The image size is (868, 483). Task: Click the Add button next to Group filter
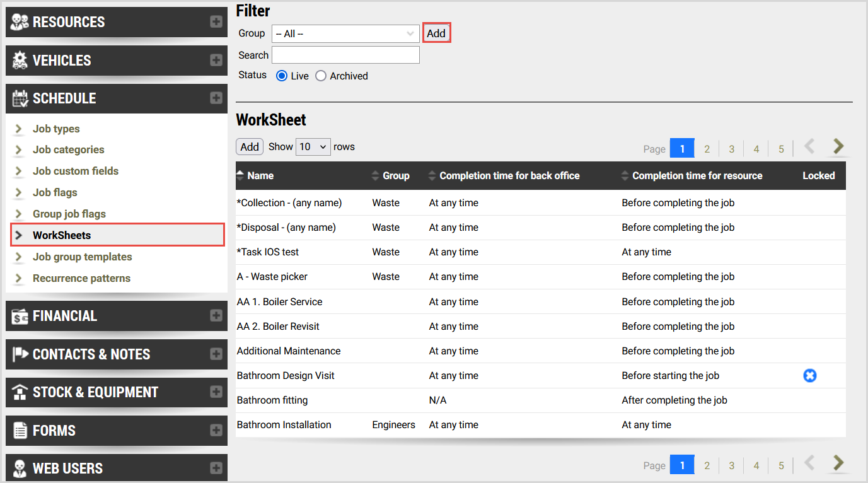point(436,33)
